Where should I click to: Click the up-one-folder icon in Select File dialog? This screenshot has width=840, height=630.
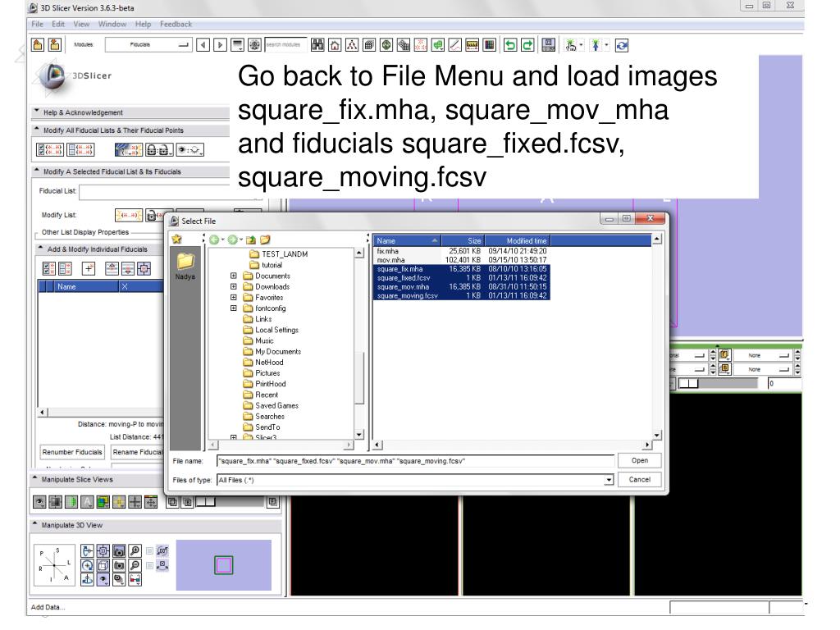[250, 240]
